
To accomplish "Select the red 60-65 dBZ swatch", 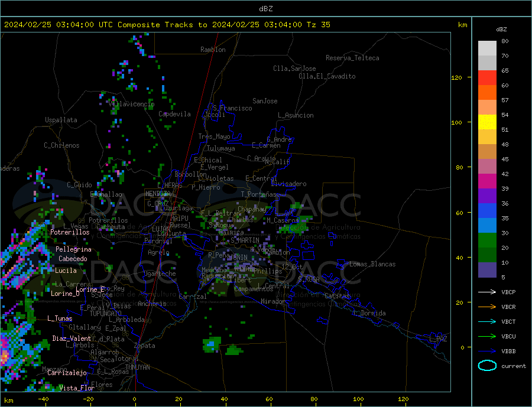I will pos(487,77).
